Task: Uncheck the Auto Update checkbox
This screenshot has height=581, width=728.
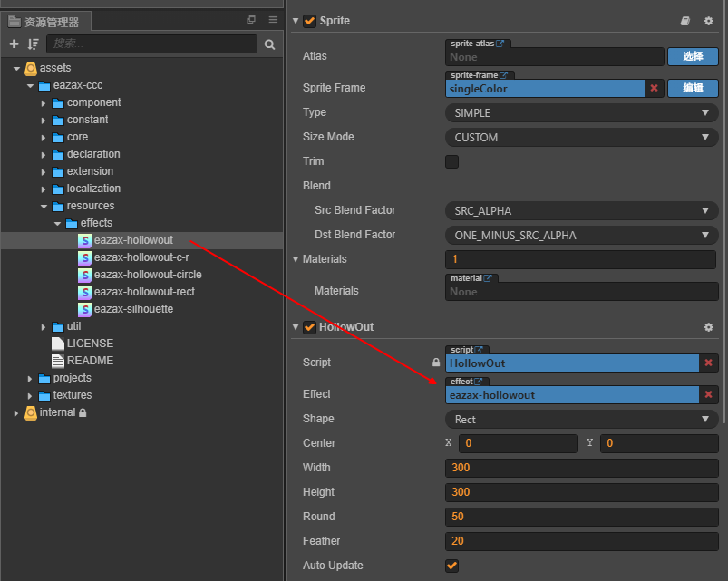Action: point(451,566)
